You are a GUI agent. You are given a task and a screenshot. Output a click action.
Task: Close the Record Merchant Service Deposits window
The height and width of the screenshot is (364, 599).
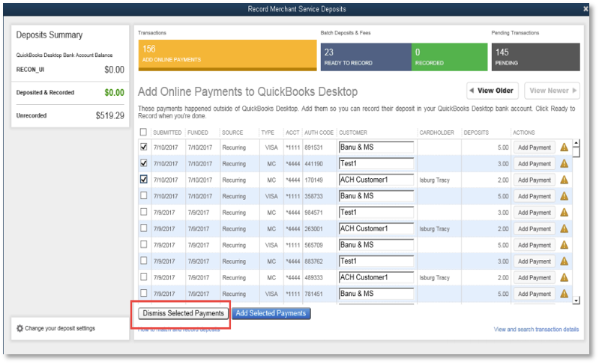586,9
